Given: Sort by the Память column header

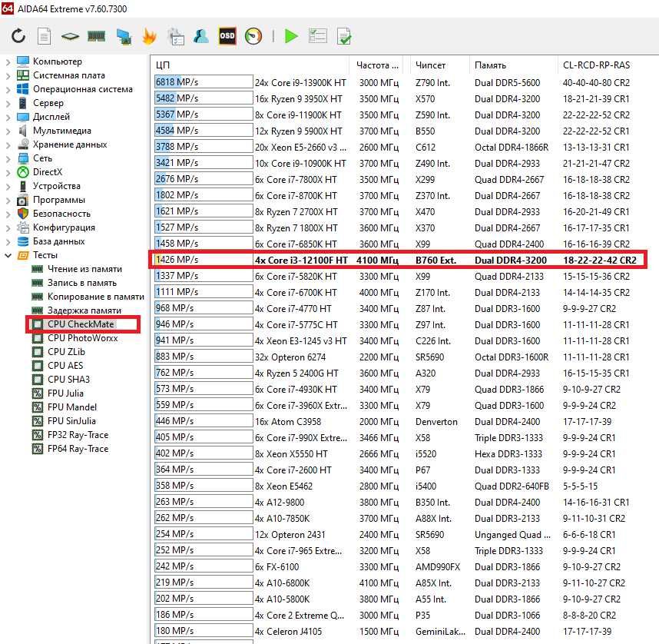Looking at the screenshot, I should (513, 65).
